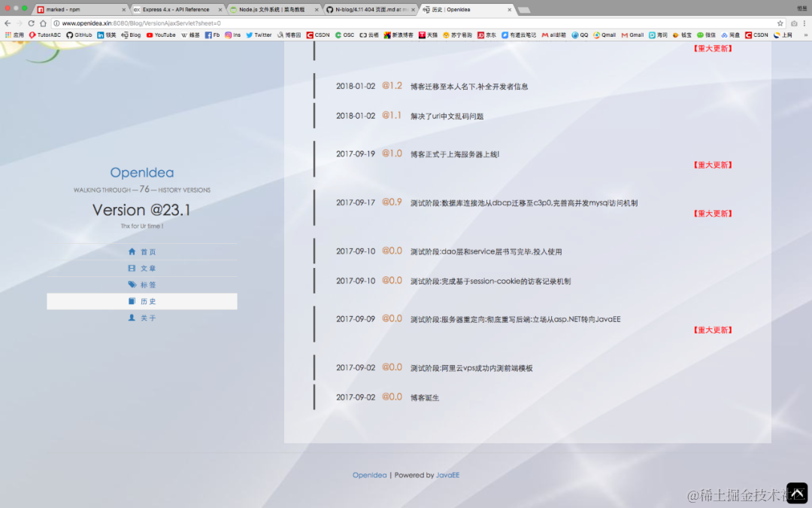Open the Twitter bookmark
This screenshot has height=508, width=812.
click(259, 35)
